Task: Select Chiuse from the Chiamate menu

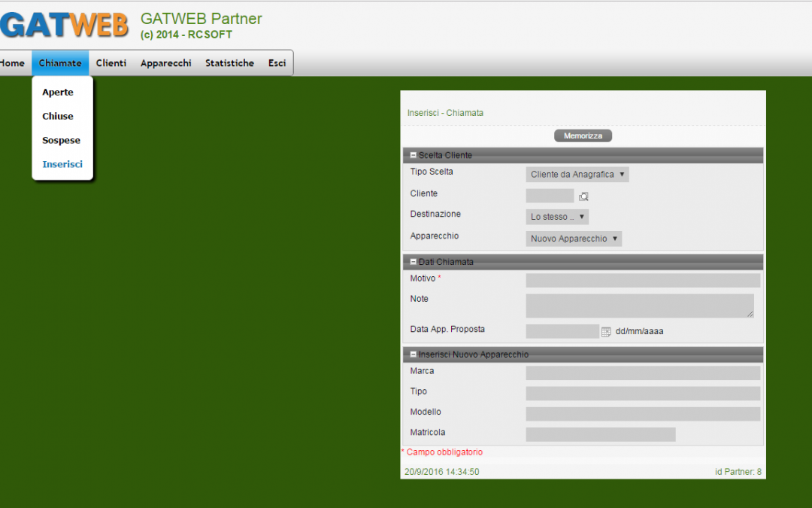Action: point(58,117)
